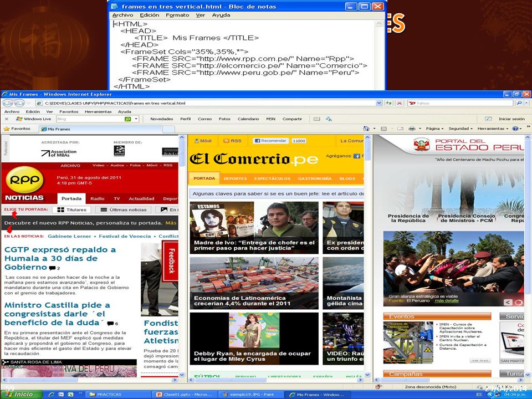Click the Facebook Recomendar button on El Comercio
532x399 pixels.
click(x=270, y=140)
